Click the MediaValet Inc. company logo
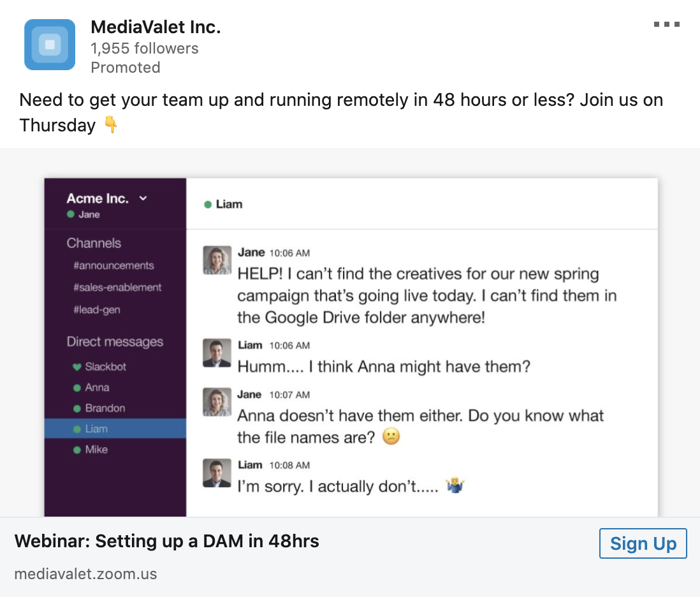Screen dimensions: 700x597 click(49, 45)
